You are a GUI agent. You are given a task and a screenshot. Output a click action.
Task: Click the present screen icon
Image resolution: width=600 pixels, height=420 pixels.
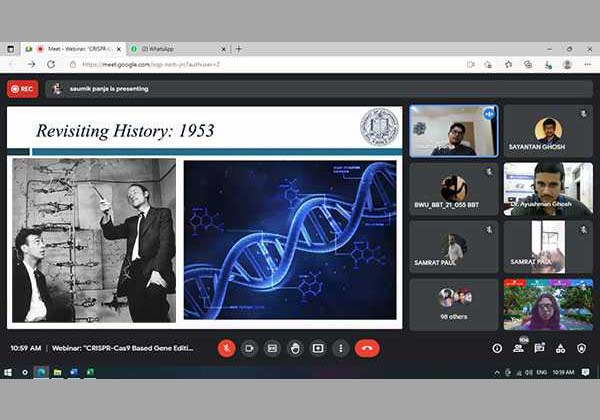[318, 348]
